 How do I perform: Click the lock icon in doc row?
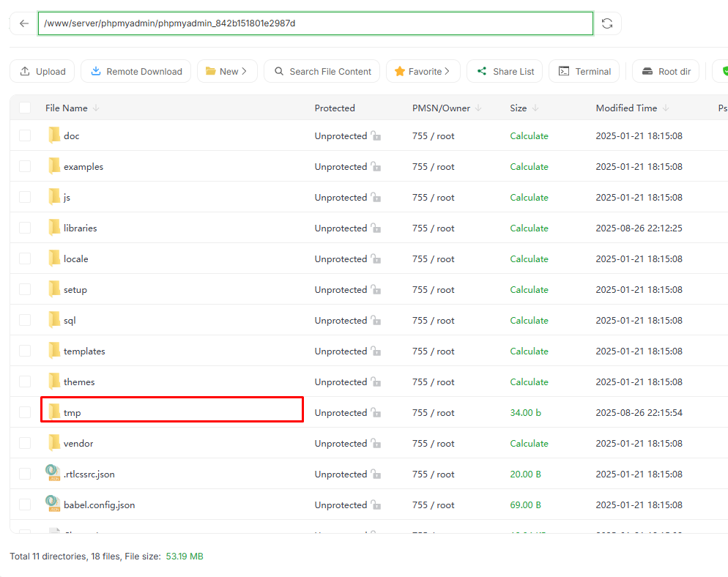click(376, 136)
